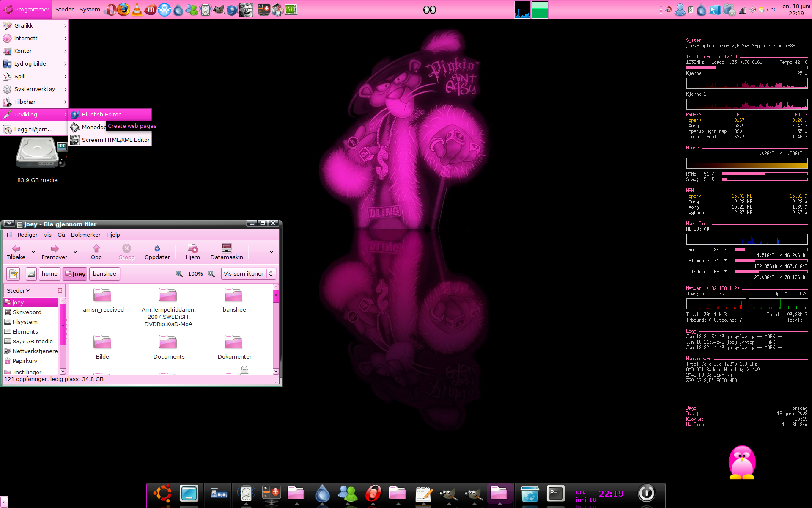Open the Programmer menu
This screenshot has width=812, height=508.
pos(26,9)
